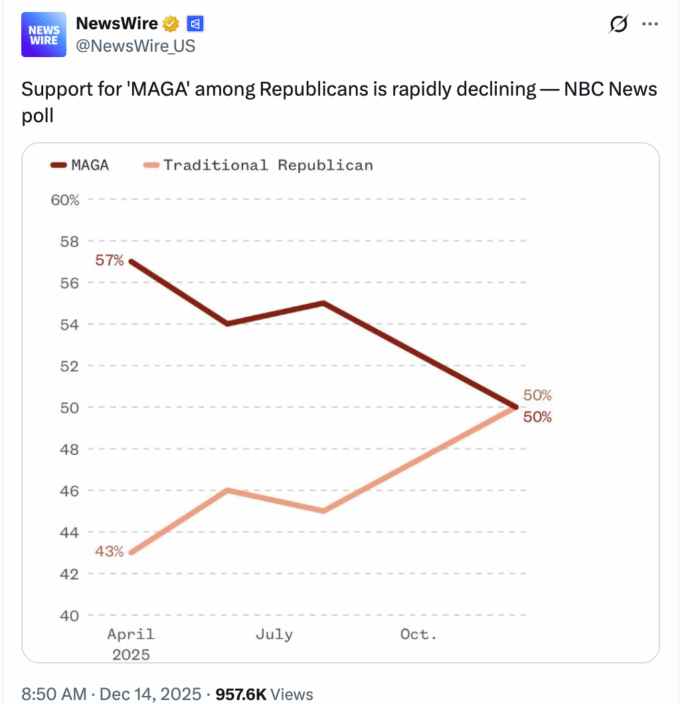Click the Traditional Republican legend label
Screen dimensions: 680x704
[267, 165]
